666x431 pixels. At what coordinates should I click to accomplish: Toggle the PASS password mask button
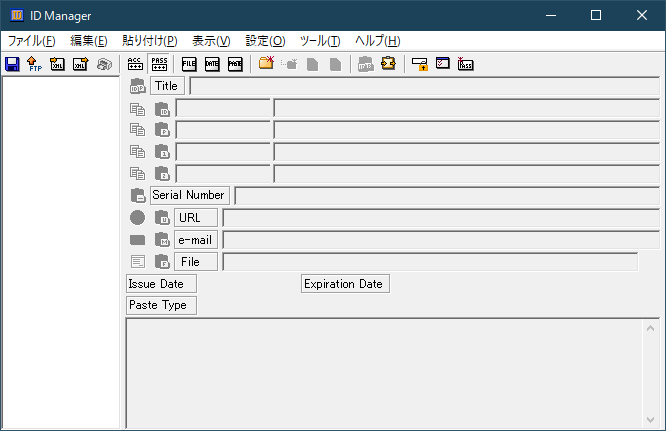159,64
